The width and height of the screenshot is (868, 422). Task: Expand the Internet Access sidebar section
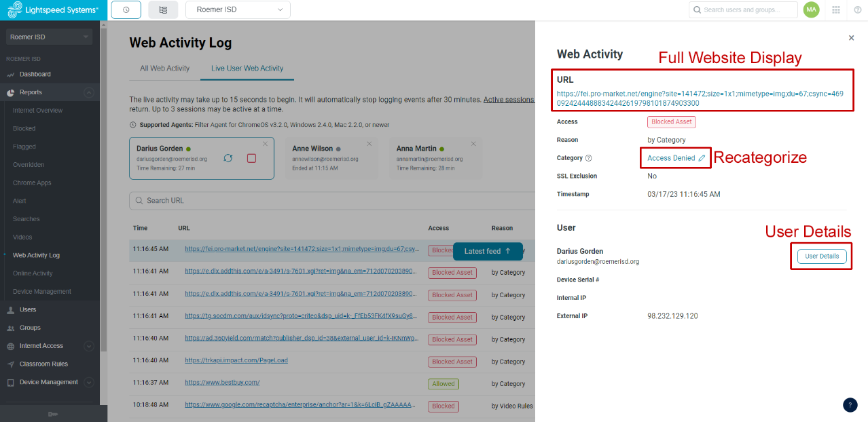pos(88,346)
